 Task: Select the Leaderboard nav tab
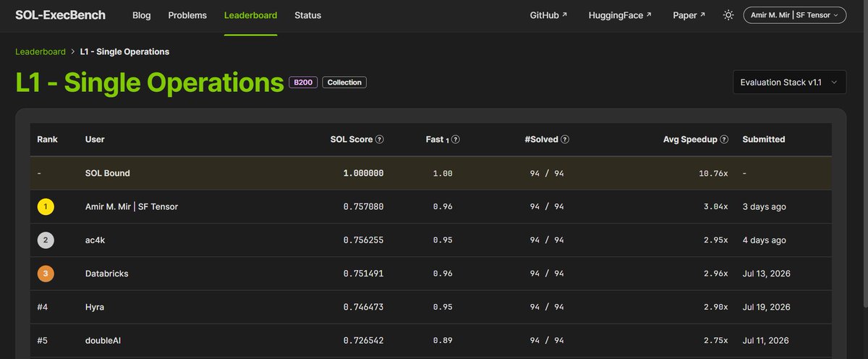point(250,15)
